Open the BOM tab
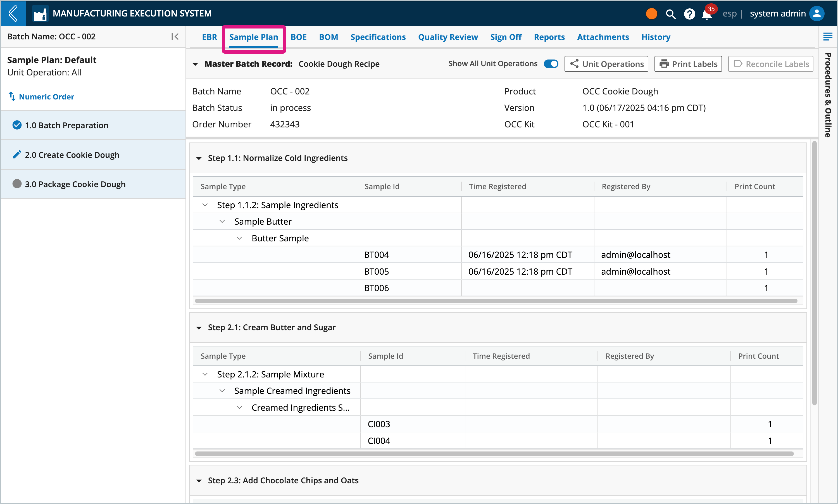Screen dimensions: 838x504 328,37
